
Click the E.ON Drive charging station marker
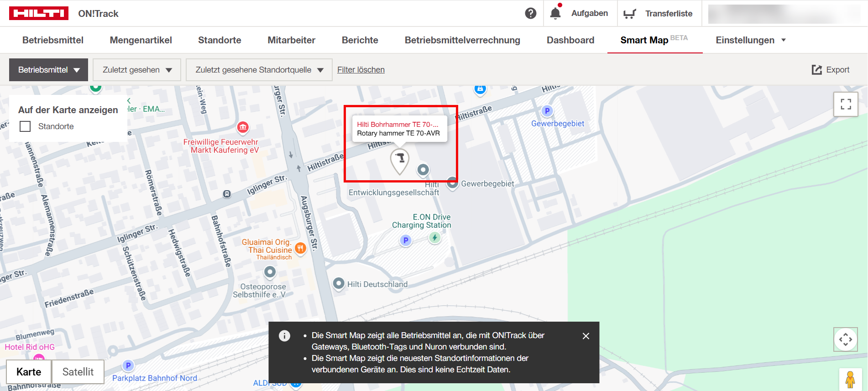click(x=435, y=237)
